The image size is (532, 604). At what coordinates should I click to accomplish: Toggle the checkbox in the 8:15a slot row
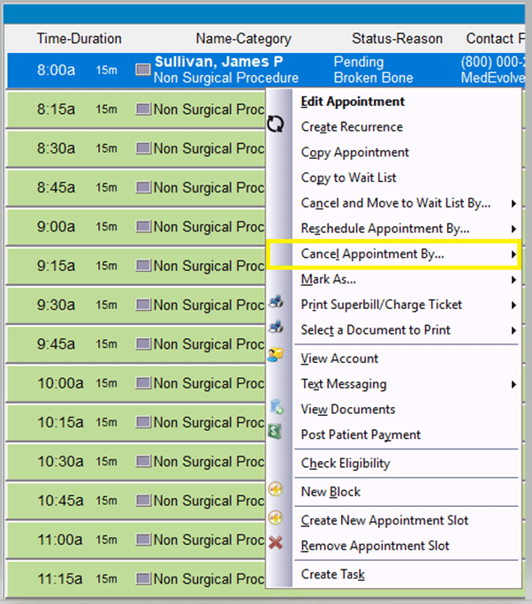coord(143,109)
